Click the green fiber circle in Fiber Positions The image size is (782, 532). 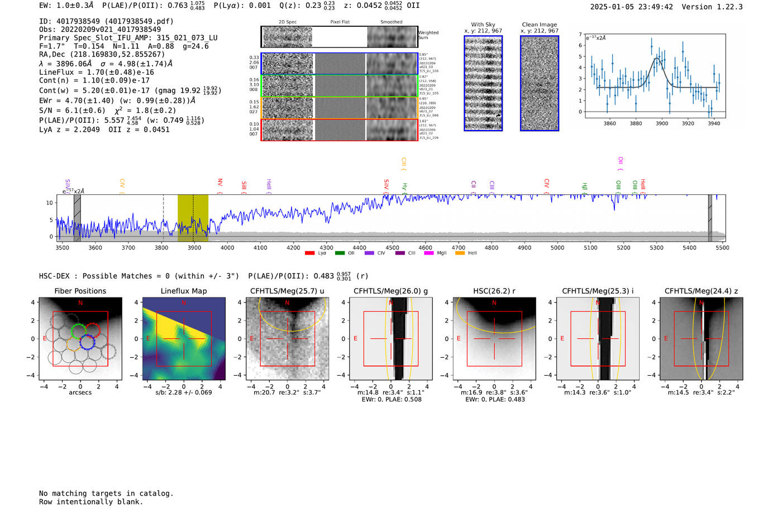click(79, 331)
